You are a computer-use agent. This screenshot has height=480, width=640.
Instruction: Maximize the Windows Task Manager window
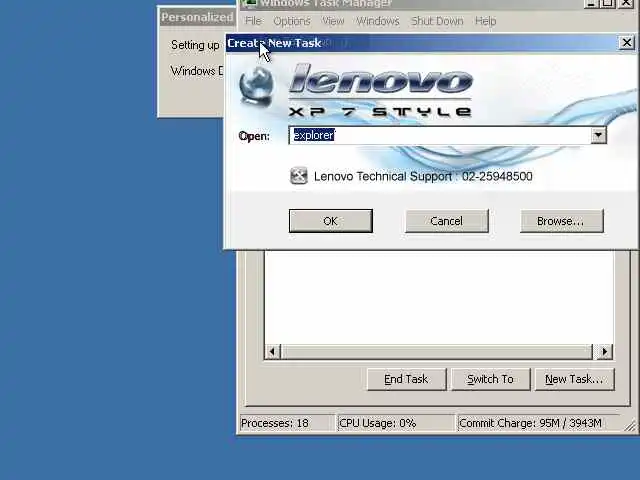[608, 3]
